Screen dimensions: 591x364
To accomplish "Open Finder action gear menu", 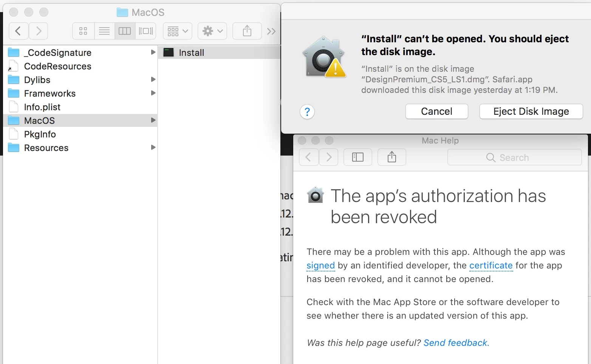I will click(x=212, y=31).
